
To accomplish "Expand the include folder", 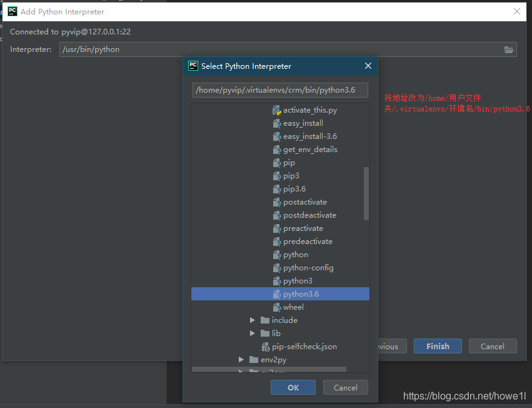I will (x=252, y=320).
